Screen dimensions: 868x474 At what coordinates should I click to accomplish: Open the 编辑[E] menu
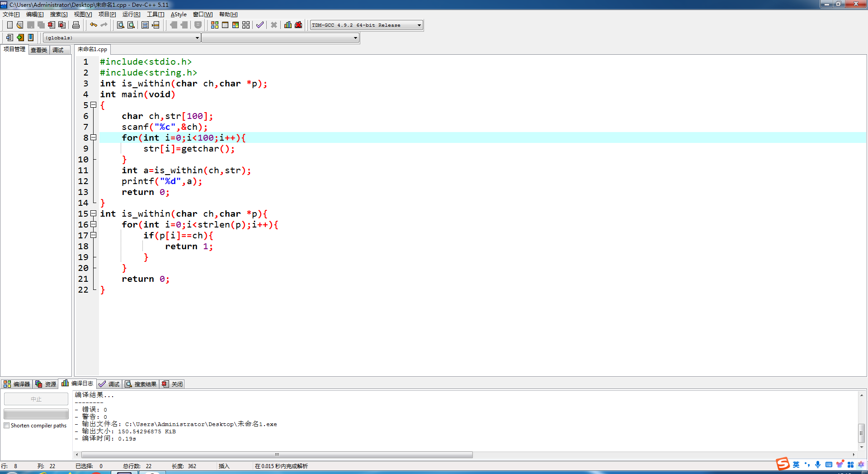[x=35, y=14]
